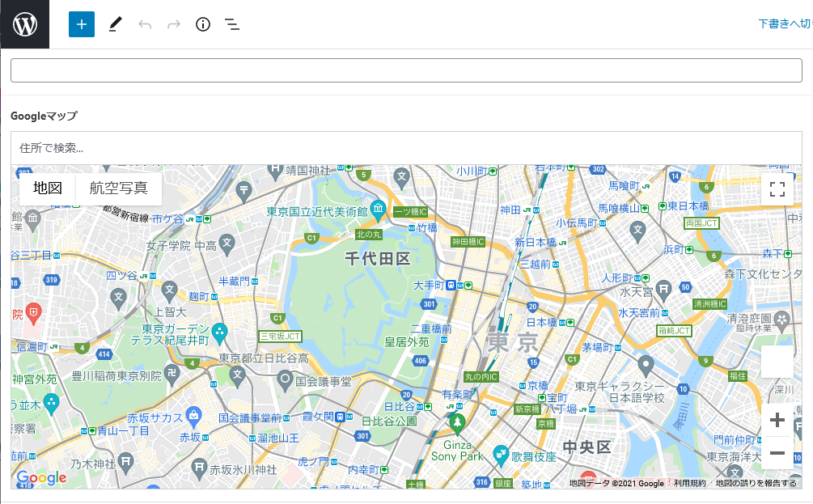This screenshot has width=813, height=504.
Task: Redo the last undone change
Action: (x=174, y=24)
